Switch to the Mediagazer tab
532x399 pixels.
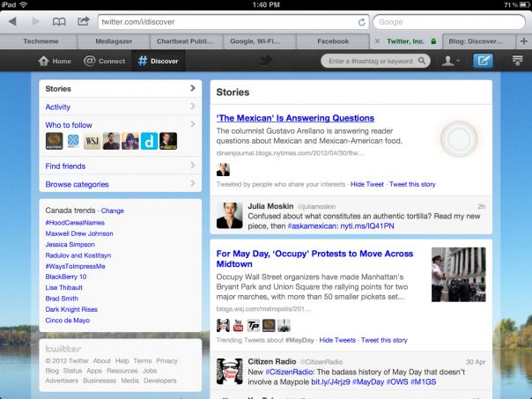point(114,41)
